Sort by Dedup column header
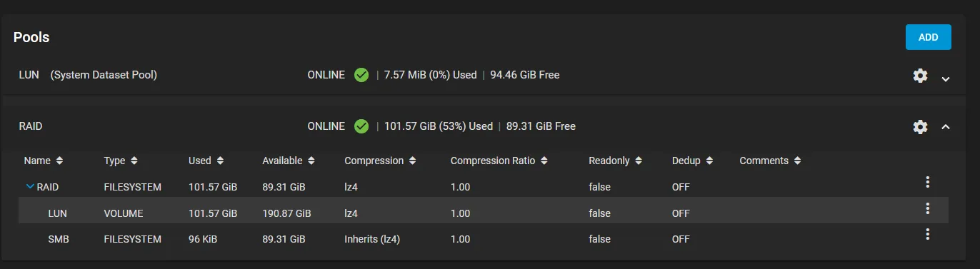980x269 pixels. tap(692, 161)
